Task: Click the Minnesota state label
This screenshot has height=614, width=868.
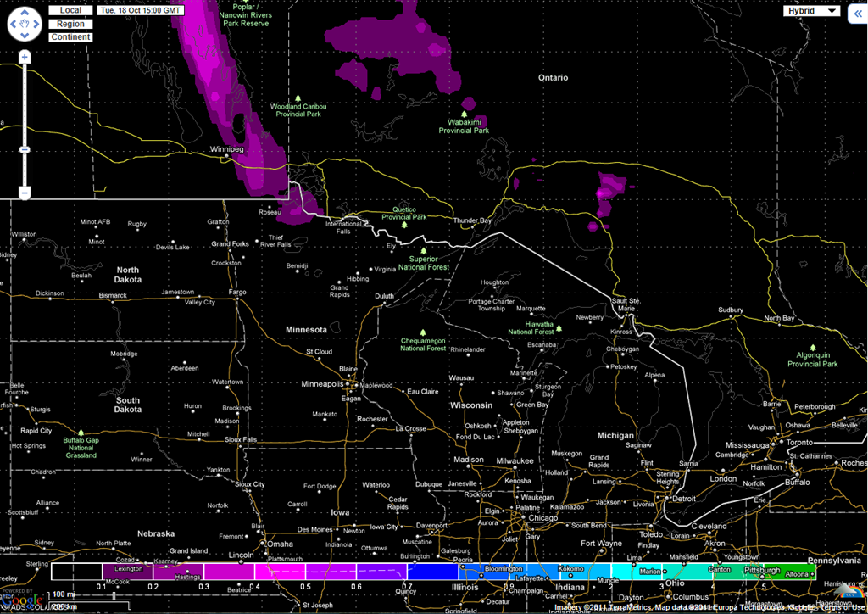Action: (x=306, y=329)
